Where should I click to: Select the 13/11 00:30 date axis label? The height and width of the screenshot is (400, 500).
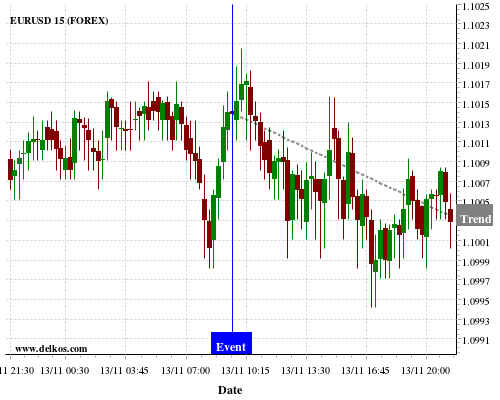[x=65, y=370]
